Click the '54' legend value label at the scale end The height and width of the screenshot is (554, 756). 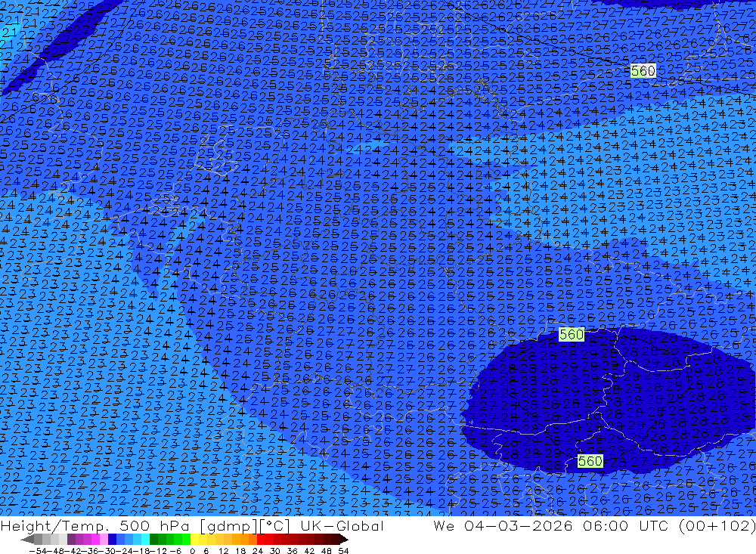tap(343, 551)
